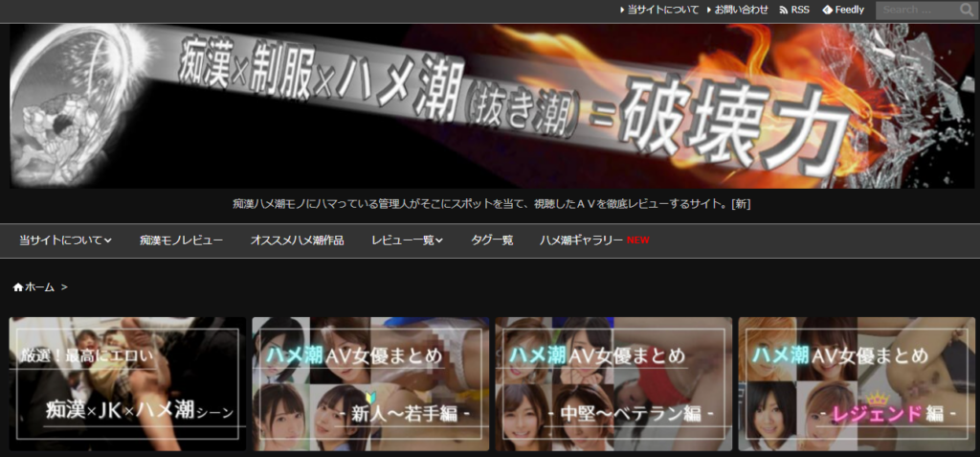
Task: Click the site header banner image
Action: 490,105
